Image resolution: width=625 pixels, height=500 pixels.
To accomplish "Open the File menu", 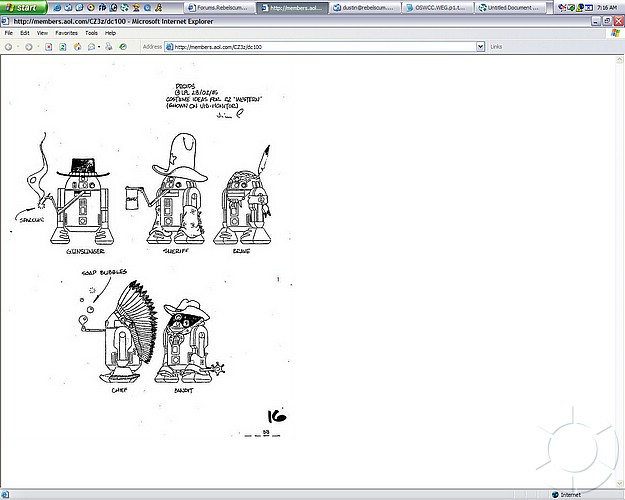I will (9, 33).
